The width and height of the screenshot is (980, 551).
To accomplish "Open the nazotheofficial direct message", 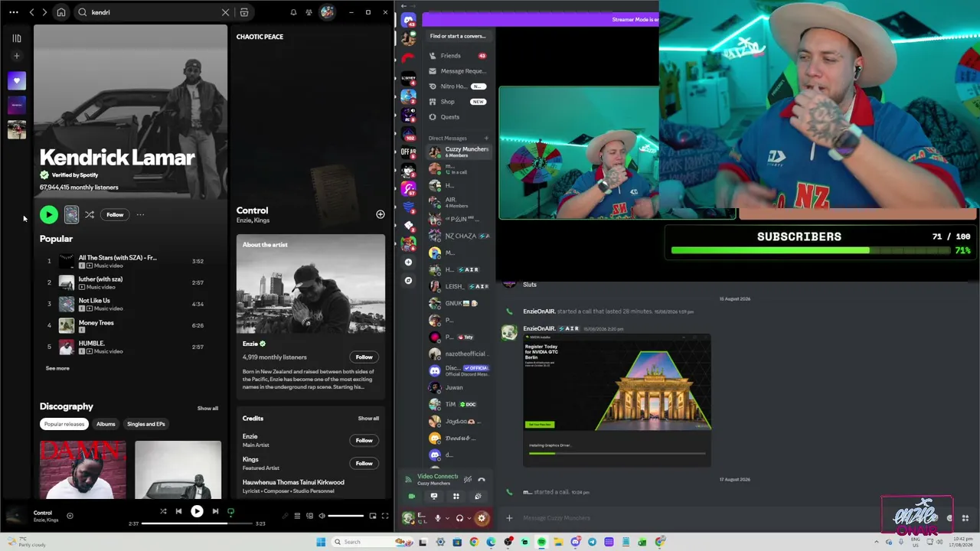I will 458,354.
